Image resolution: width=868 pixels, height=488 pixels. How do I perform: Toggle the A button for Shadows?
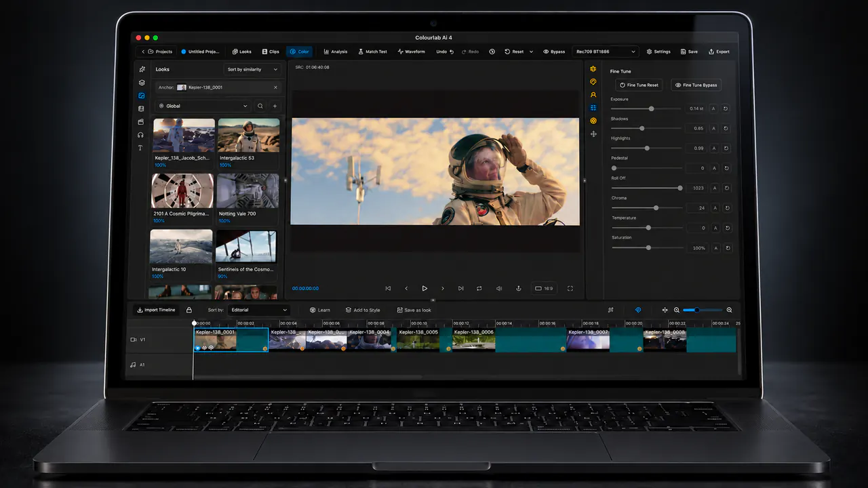pos(713,128)
